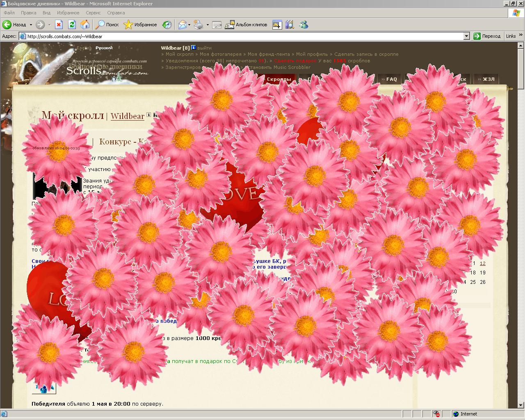Screen dimensions: 525x420
Task: Refresh the page with the green arrows icon
Action: coord(72,25)
